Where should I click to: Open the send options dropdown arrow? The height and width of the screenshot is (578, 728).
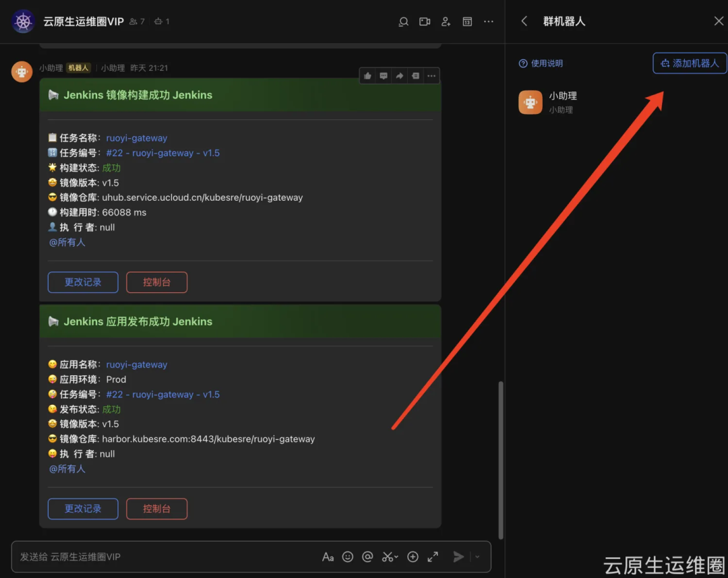tap(477, 556)
